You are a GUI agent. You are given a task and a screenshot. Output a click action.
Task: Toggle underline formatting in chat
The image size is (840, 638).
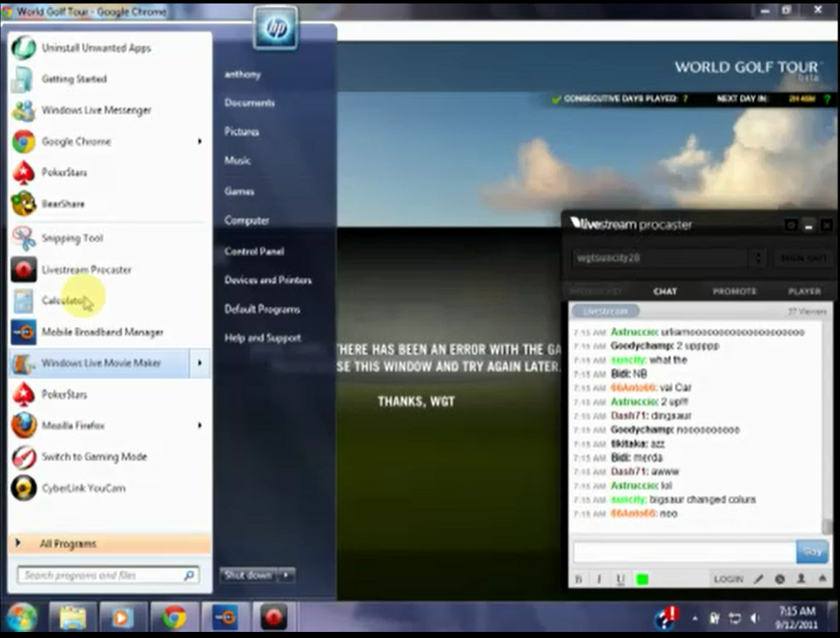(621, 579)
